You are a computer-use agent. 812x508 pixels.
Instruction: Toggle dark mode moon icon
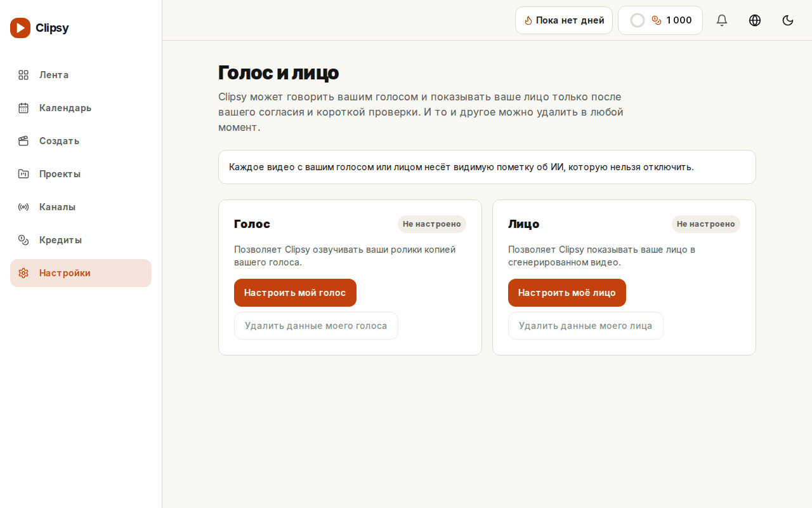(x=788, y=20)
